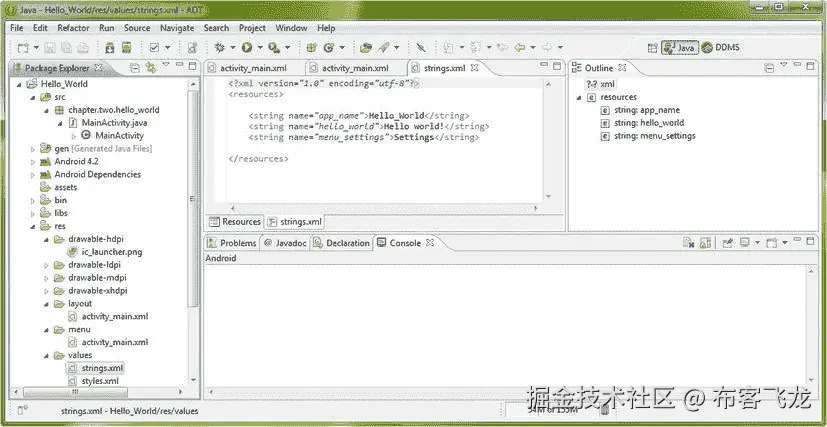This screenshot has width=827, height=427.
Task: Click the New Android XML File icon
Action: [193, 48]
